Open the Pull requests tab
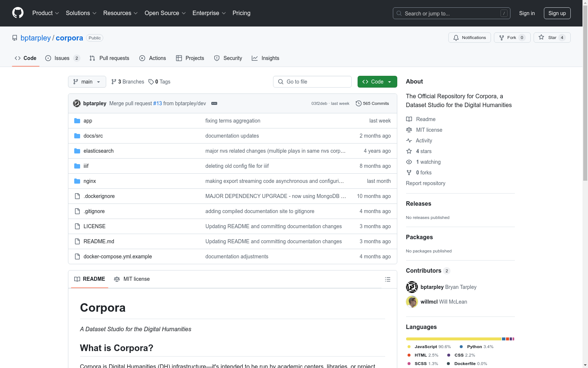 [110, 58]
